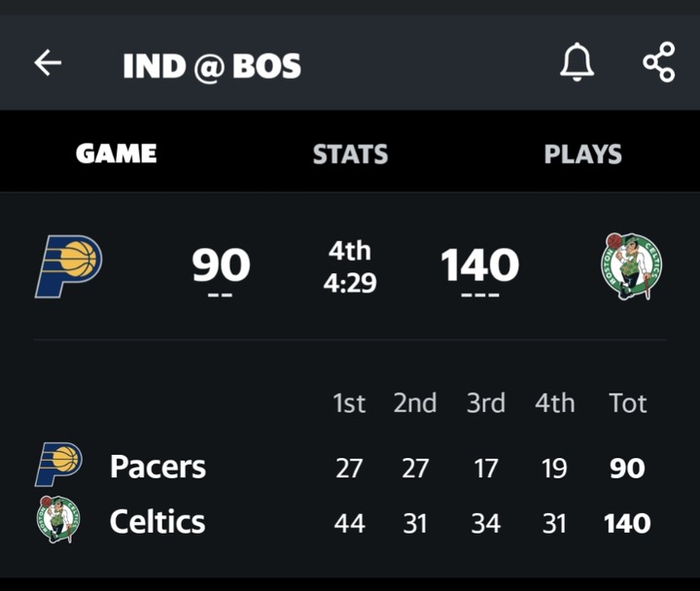Tap the Pacers big score of 90

coord(221,265)
